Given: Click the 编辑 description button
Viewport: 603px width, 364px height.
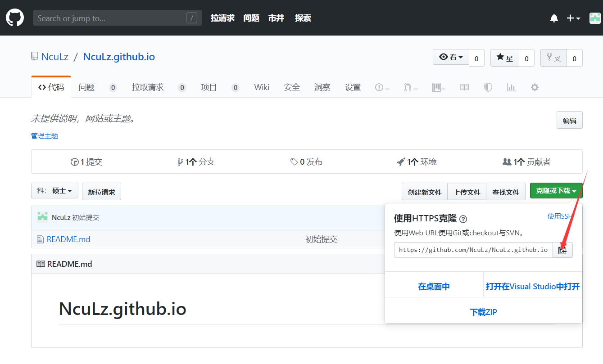Looking at the screenshot, I should coord(569,120).
